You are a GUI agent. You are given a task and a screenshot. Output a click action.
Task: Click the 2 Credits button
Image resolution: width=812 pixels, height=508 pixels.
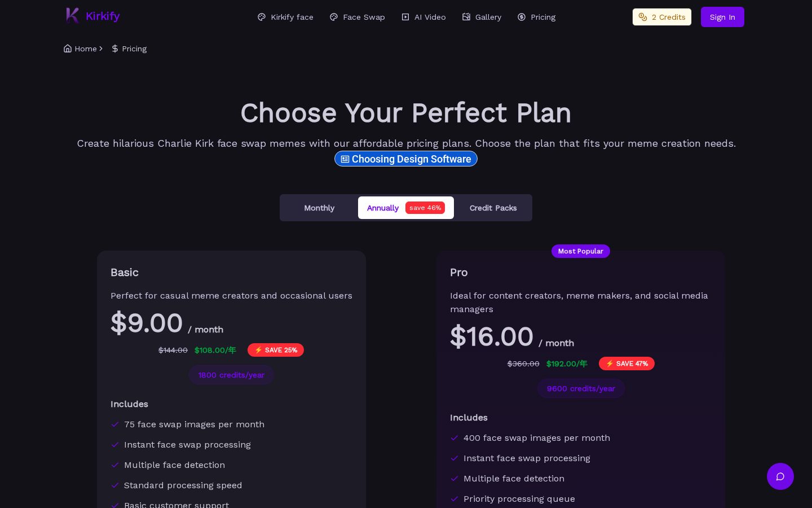(662, 17)
